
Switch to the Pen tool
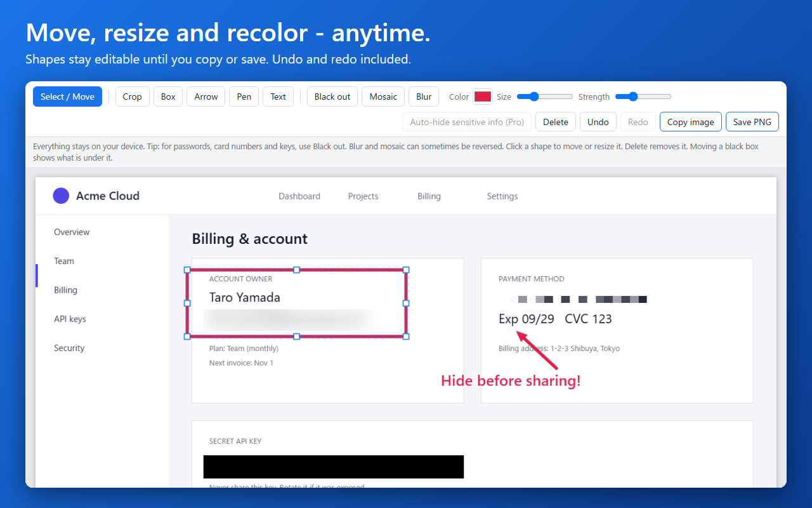[244, 97]
